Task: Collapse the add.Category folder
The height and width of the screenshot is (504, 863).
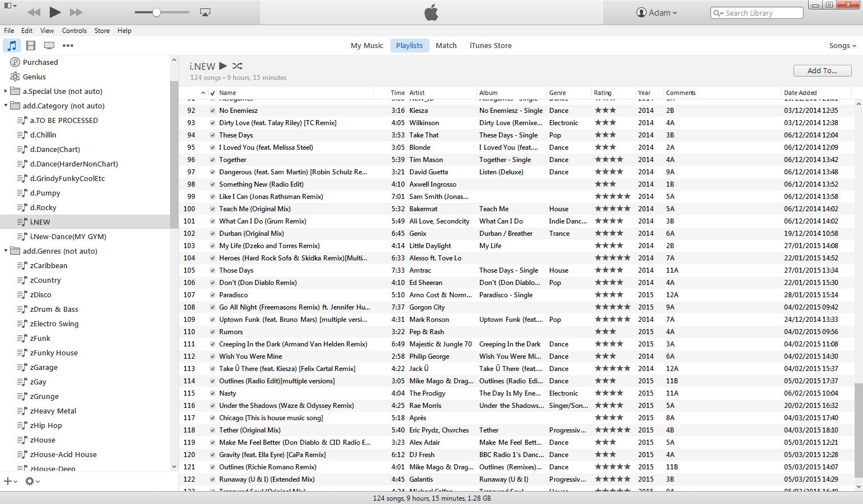Action: (6, 106)
